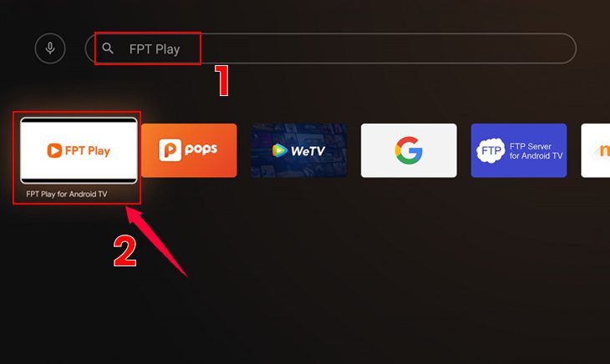Click the 'FPT Play' wordmark inside the tile

88,151
